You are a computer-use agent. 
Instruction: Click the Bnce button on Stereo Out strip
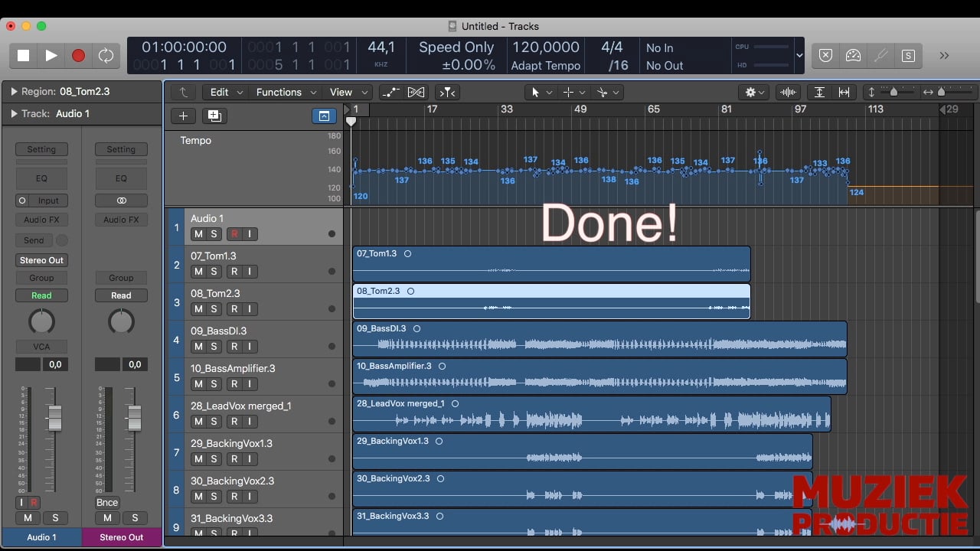coord(107,503)
